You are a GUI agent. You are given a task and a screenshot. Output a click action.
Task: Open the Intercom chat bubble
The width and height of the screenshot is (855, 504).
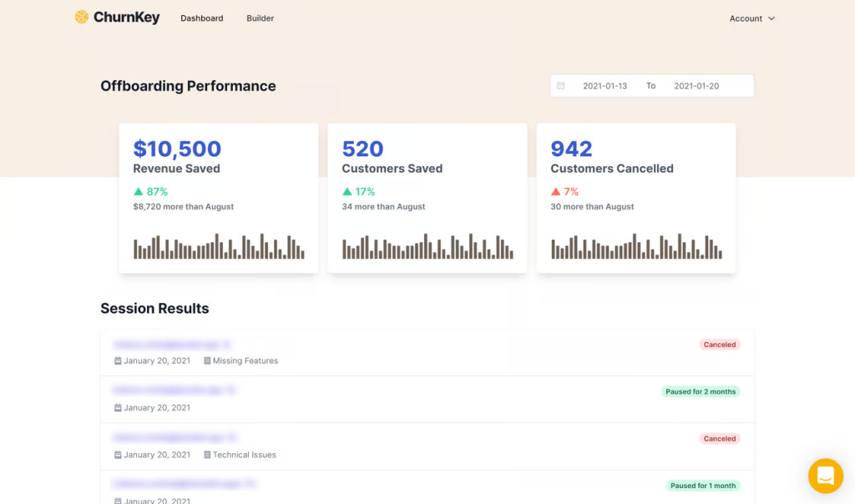[x=825, y=476]
